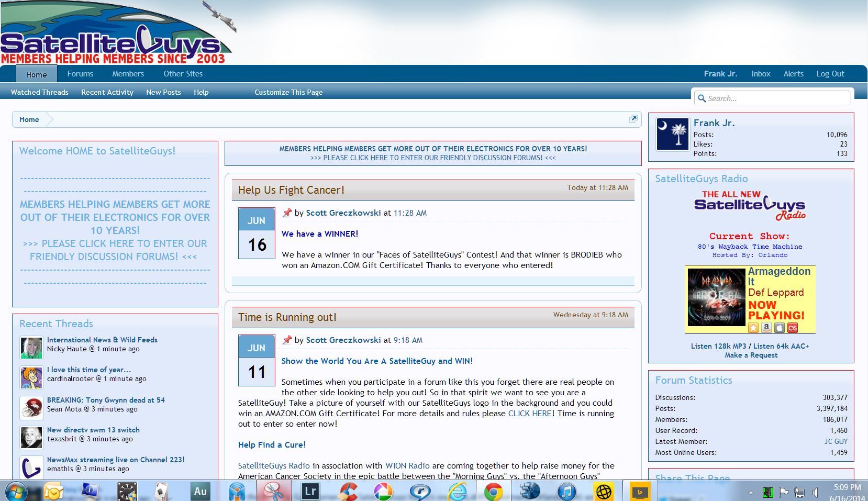Open CCleaner from the taskbar

(x=347, y=492)
